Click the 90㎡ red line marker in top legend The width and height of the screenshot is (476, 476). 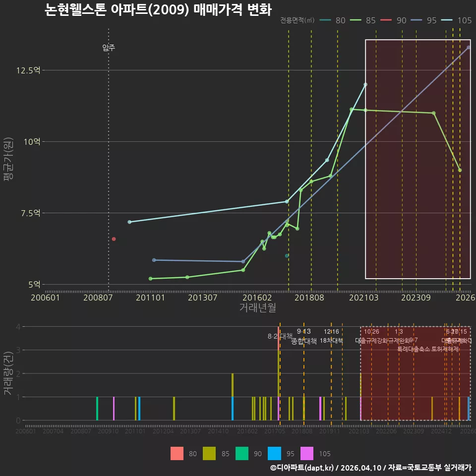(x=386, y=20)
